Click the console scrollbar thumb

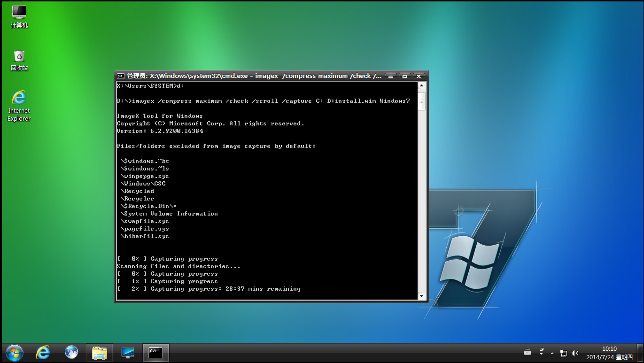click(421, 101)
